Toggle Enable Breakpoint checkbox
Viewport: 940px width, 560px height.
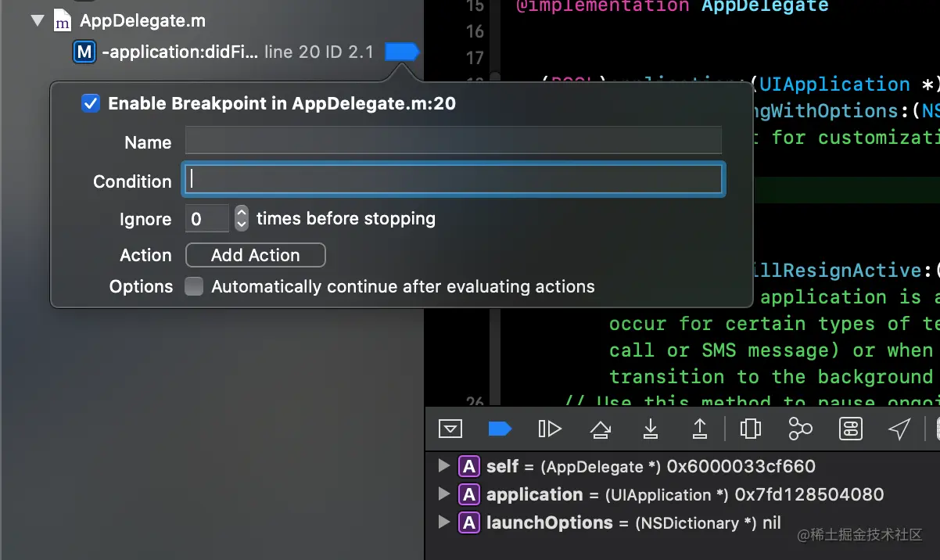[x=91, y=103]
